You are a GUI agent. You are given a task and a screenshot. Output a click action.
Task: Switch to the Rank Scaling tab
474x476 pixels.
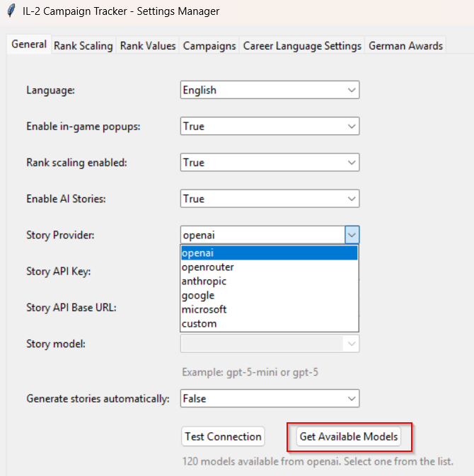pos(83,45)
